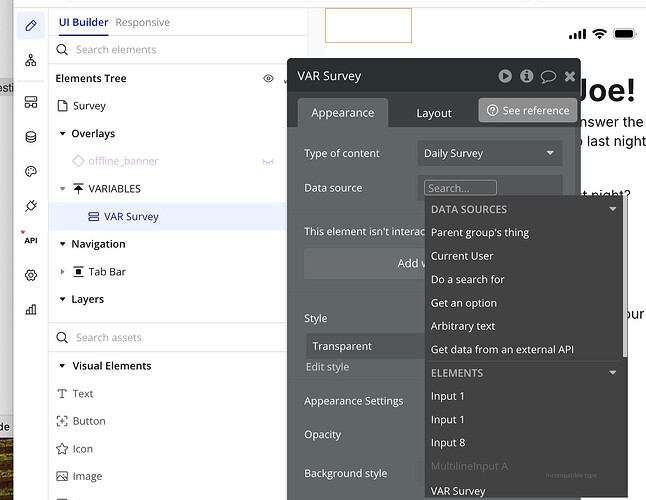The image size is (646, 500).
Task: Collapse the ELEMENTS list group
Action: tap(613, 373)
